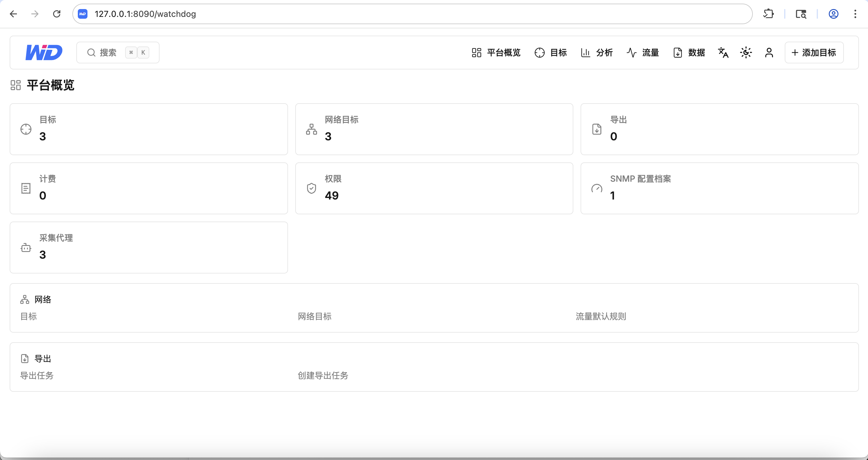This screenshot has height=460, width=868.
Task: Click the 流量默认规则 link
Action: tap(601, 316)
